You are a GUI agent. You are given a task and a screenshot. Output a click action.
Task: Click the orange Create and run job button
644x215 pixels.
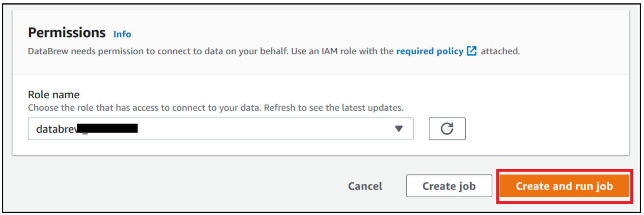pos(564,186)
